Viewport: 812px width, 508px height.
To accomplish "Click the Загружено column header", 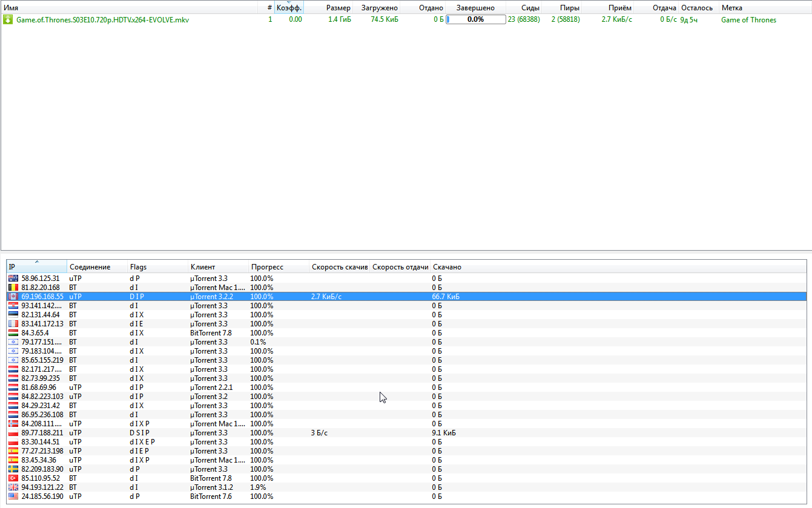I will pos(377,8).
